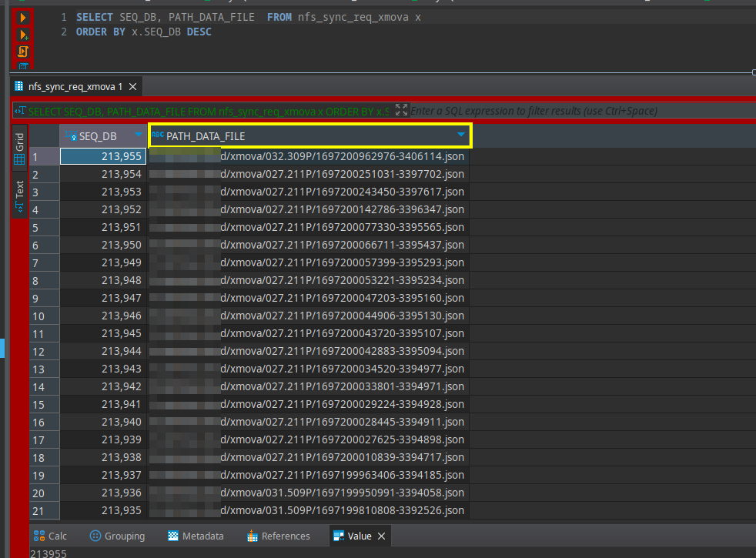Close the Value panel tab
The image size is (756, 558).
[381, 536]
